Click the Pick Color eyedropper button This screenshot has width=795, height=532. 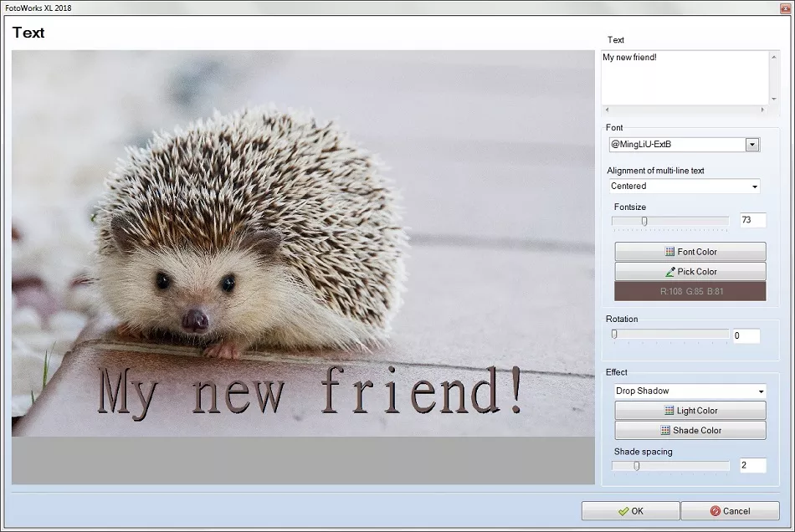(x=690, y=272)
